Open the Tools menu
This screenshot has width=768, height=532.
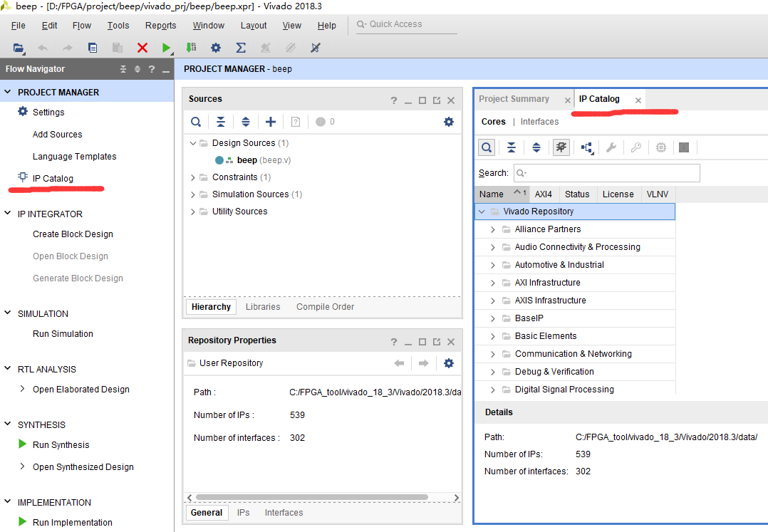118,26
